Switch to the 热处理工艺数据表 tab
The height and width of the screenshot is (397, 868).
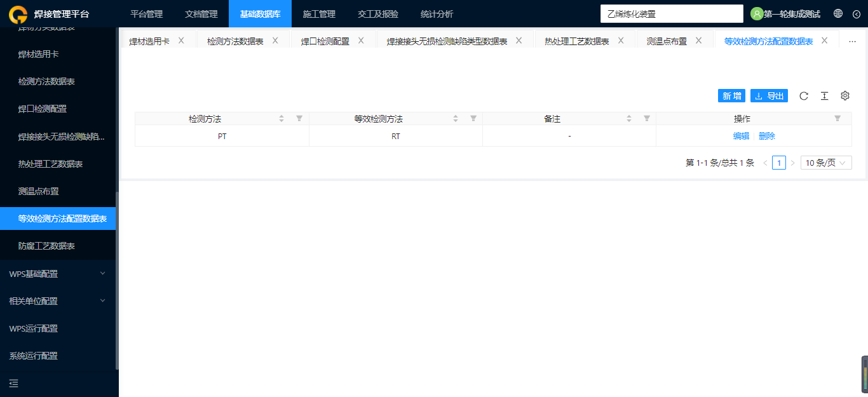click(x=577, y=41)
